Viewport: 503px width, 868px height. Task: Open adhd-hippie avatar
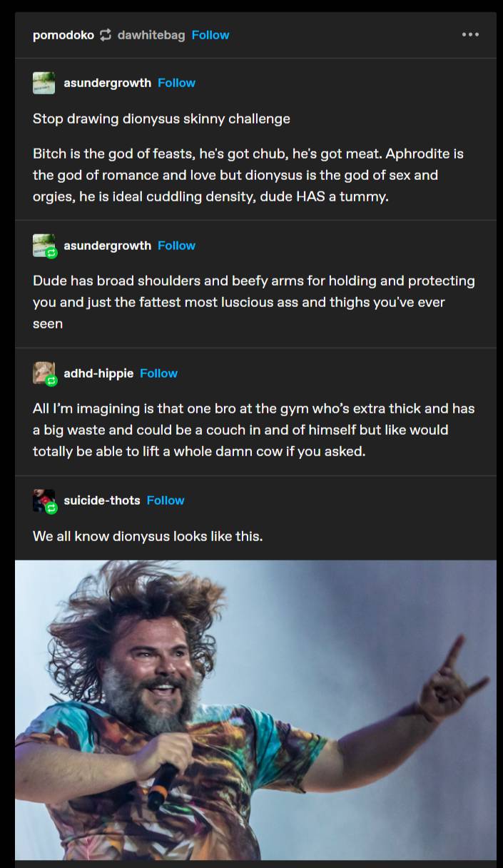44,373
